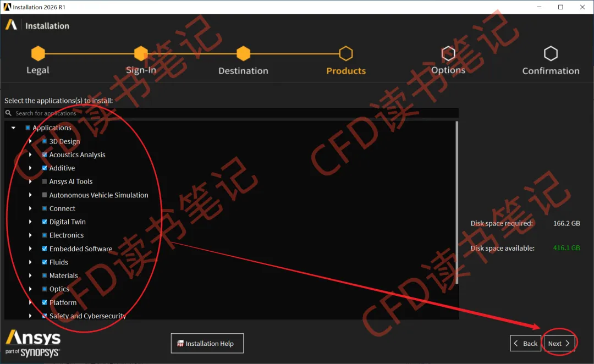Viewport: 594px width, 364px height.
Task: Click the Sign-In step label
Action: click(x=141, y=70)
